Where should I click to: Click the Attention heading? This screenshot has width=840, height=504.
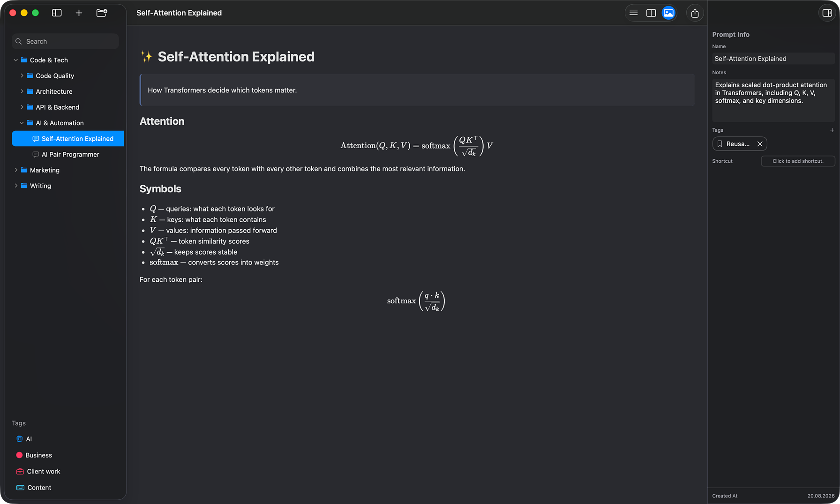pyautogui.click(x=162, y=121)
